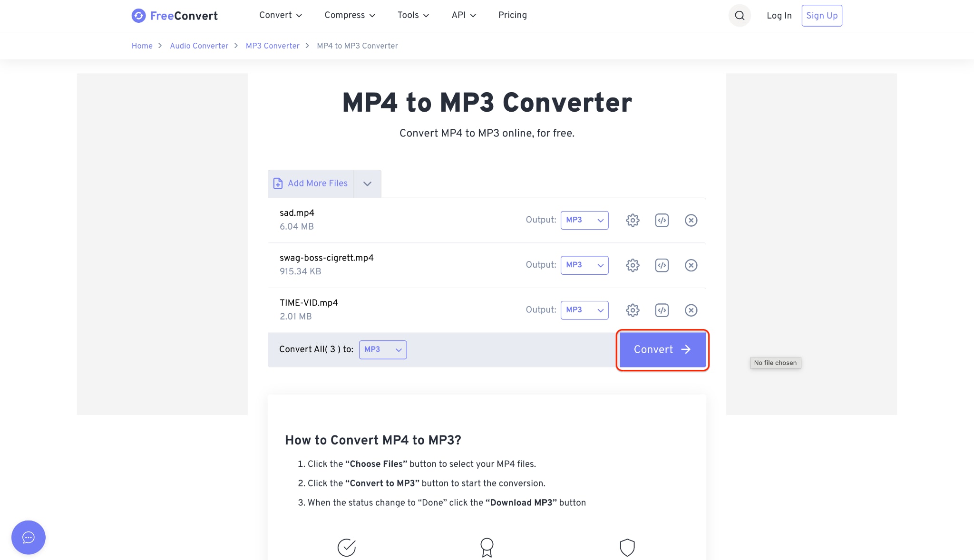Open the API menu
The image size is (974, 560).
point(464,15)
